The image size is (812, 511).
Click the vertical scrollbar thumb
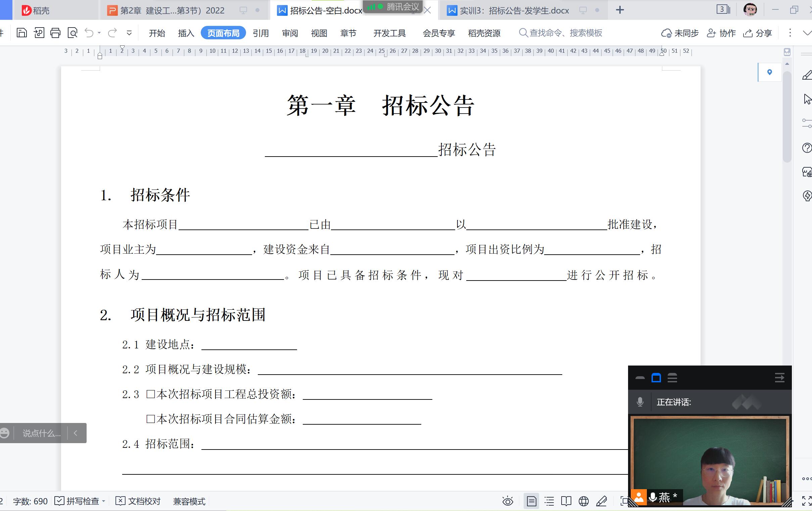pyautogui.click(x=787, y=117)
